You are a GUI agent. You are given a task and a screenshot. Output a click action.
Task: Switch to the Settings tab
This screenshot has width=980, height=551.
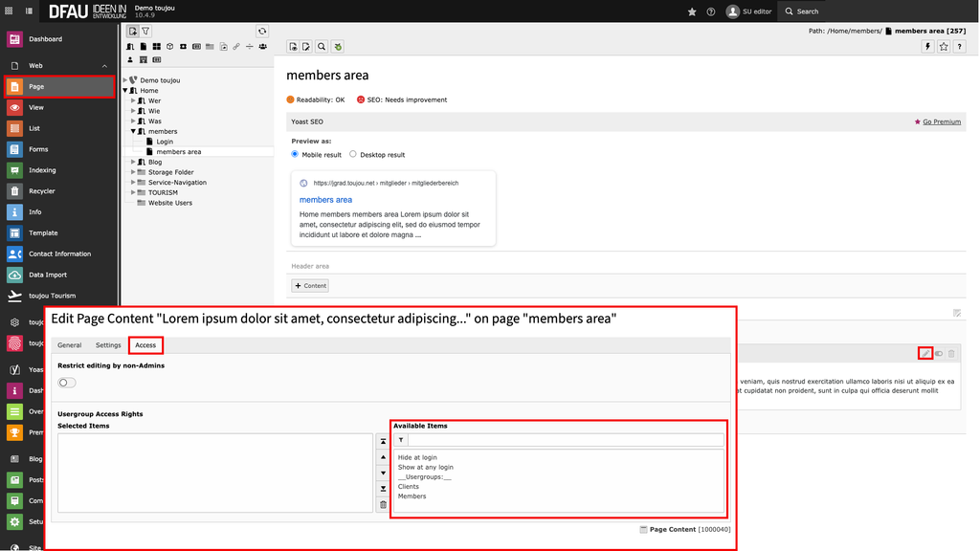(x=108, y=345)
